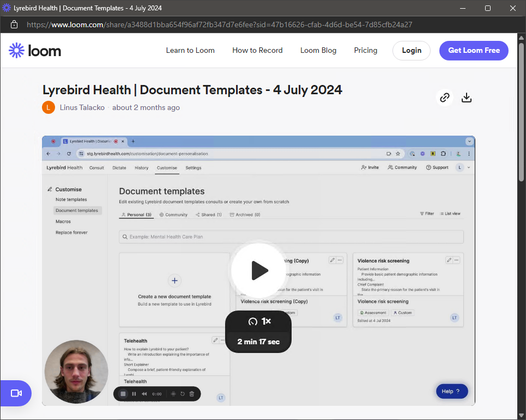Download the video using the download icon

(x=466, y=98)
